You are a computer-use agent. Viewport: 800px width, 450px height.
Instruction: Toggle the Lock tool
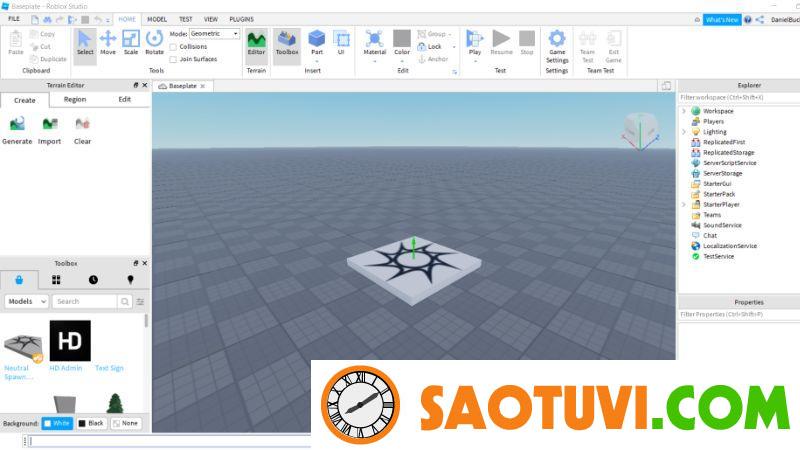430,46
